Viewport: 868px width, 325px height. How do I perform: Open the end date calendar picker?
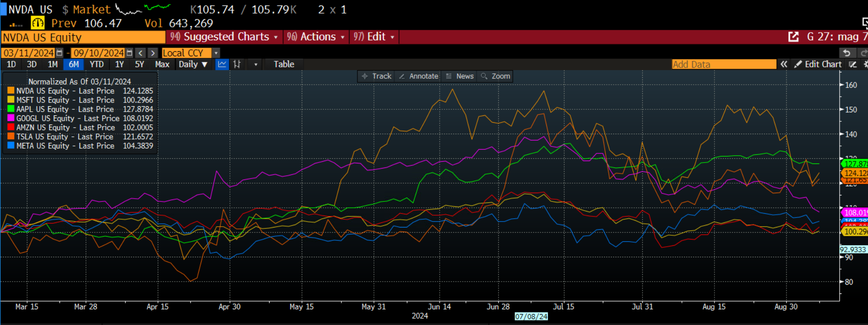pyautogui.click(x=129, y=53)
